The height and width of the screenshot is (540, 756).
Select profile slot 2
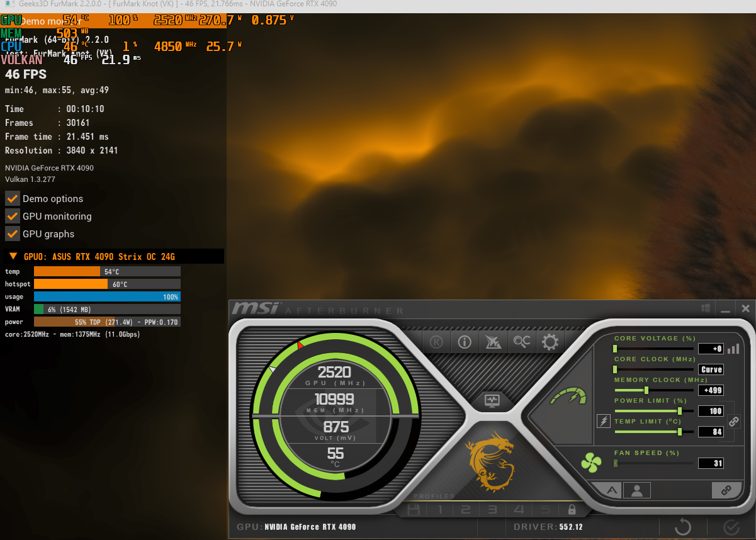pos(466,510)
